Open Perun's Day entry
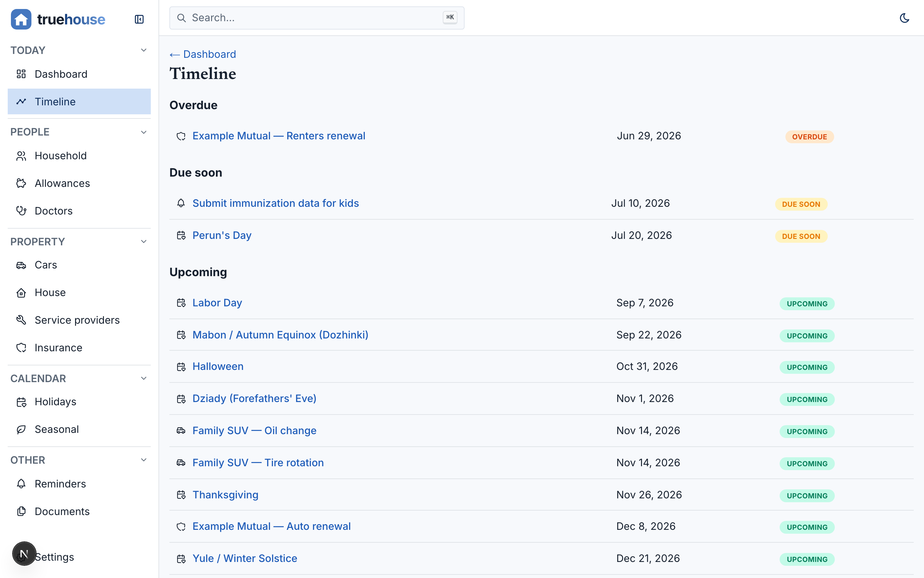 coord(222,235)
